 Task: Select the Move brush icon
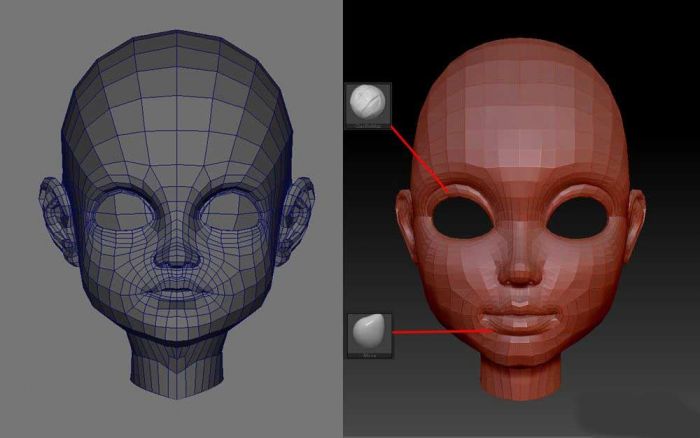pos(369,334)
